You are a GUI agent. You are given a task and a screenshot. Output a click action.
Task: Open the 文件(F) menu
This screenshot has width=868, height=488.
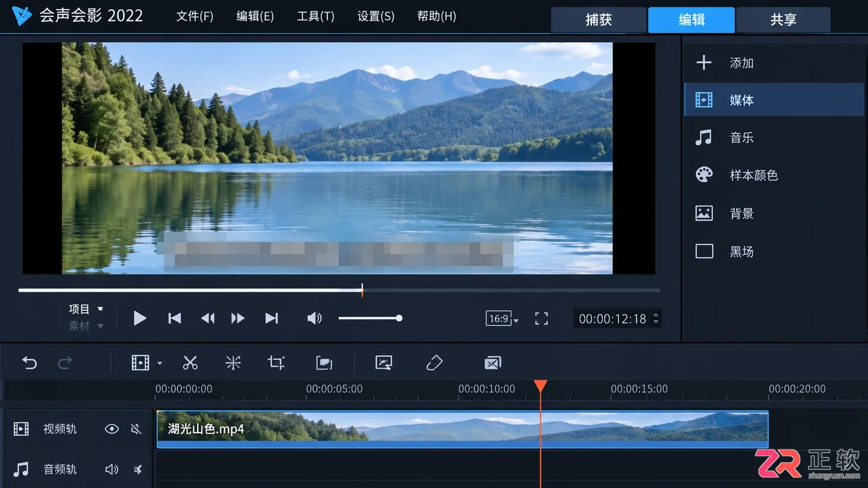pos(195,16)
